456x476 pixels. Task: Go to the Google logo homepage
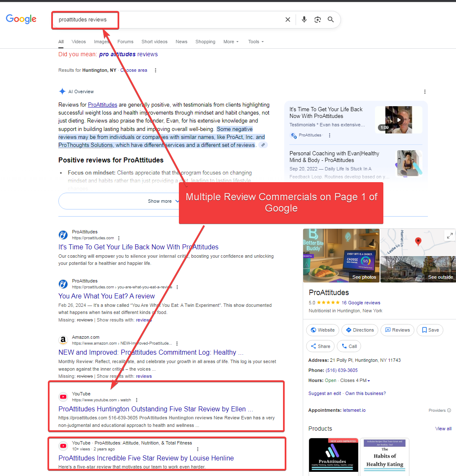21,19
